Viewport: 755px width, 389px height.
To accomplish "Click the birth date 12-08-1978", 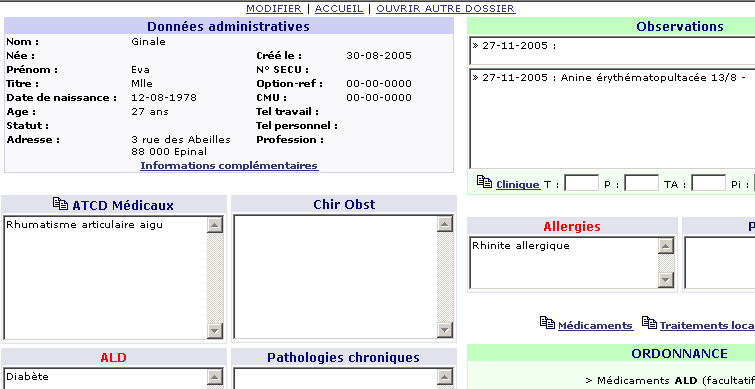I will [x=164, y=98].
